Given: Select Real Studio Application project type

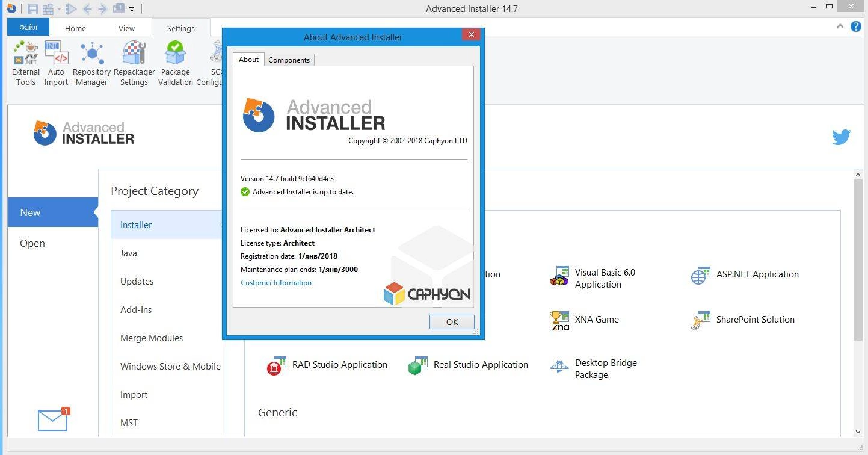Looking at the screenshot, I should click(468, 365).
